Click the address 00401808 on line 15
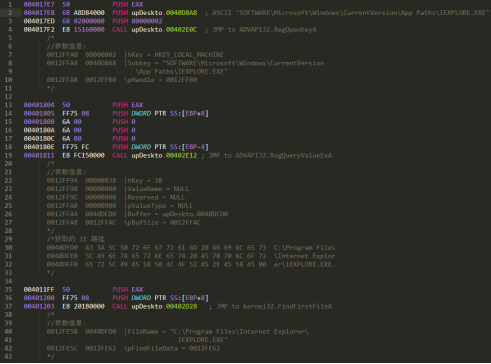Screen dimensions: 491x364 coord(39,122)
